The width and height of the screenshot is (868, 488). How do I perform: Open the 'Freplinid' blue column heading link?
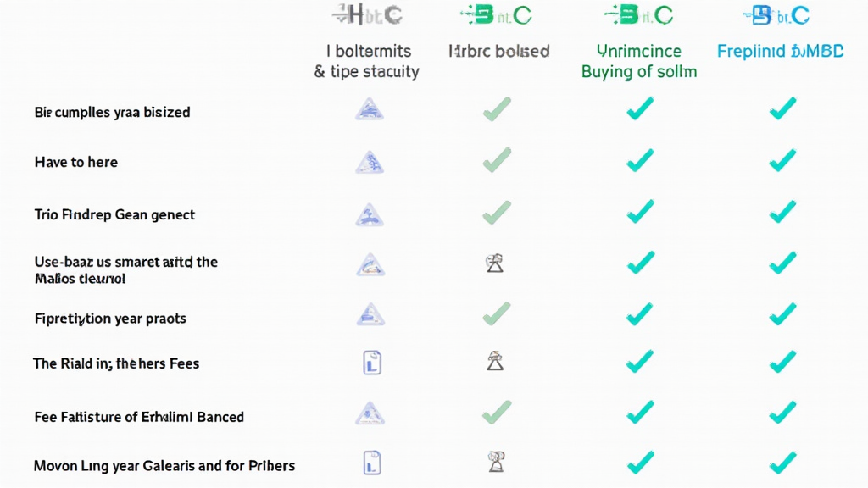point(780,51)
